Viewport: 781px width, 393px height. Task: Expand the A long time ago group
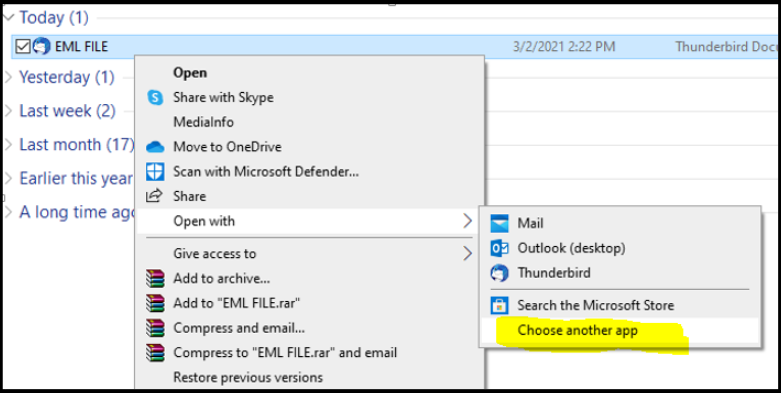(x=8, y=212)
